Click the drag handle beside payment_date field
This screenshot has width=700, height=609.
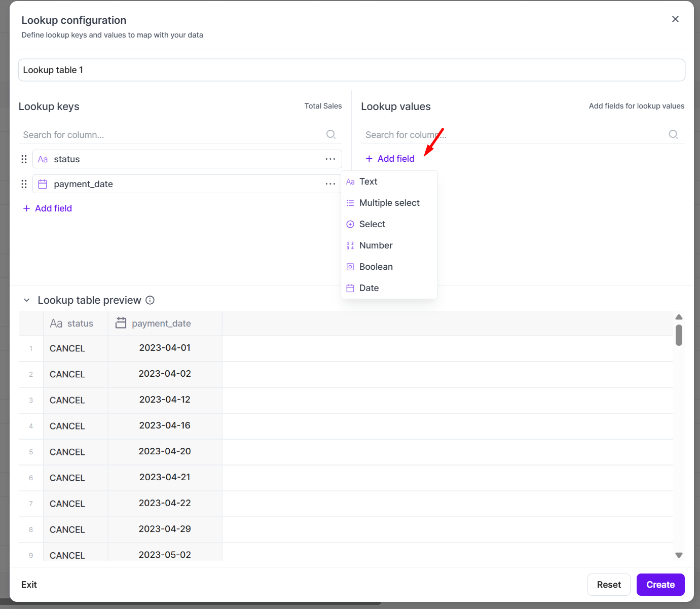24,184
